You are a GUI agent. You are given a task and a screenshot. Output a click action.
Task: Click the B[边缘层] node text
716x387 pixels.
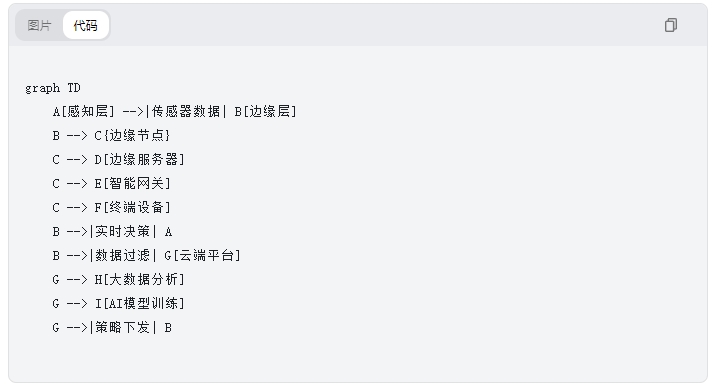tap(265, 111)
